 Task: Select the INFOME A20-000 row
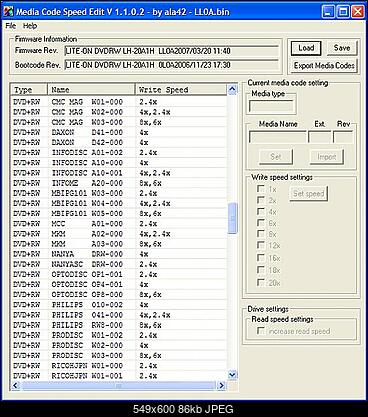point(119,183)
